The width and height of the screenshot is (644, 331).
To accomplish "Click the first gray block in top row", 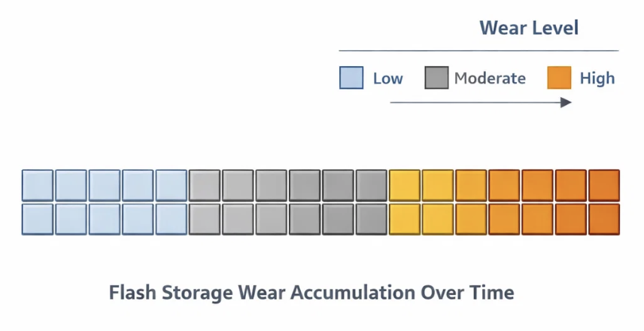I will [x=205, y=185].
